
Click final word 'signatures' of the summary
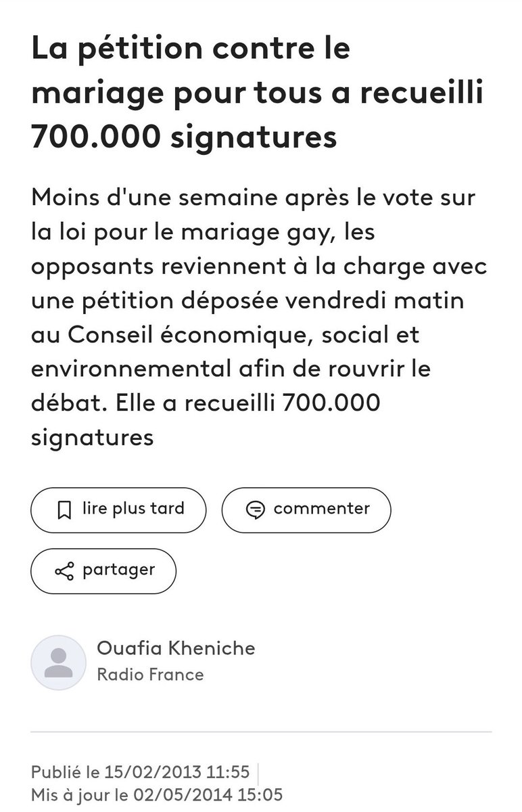(93, 436)
